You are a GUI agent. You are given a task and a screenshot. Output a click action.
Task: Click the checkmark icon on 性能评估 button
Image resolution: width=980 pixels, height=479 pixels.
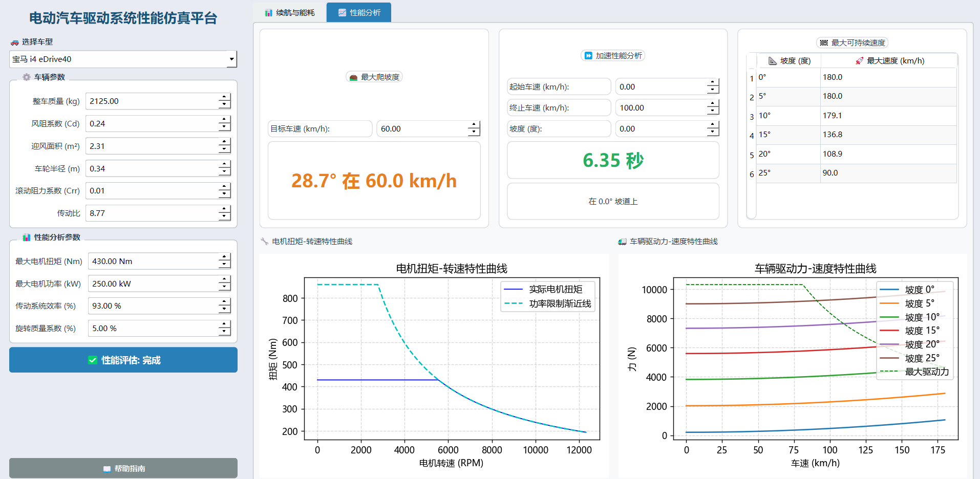93,360
